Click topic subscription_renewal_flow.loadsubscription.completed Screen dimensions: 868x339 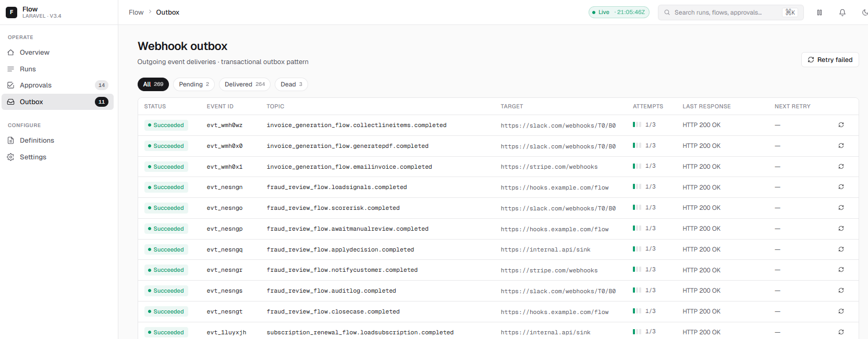tap(360, 332)
